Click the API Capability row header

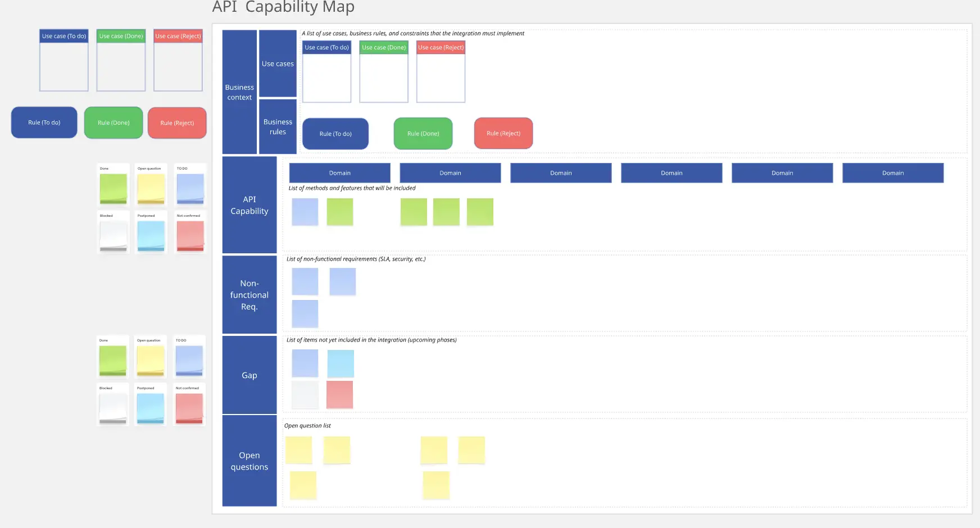coord(249,205)
